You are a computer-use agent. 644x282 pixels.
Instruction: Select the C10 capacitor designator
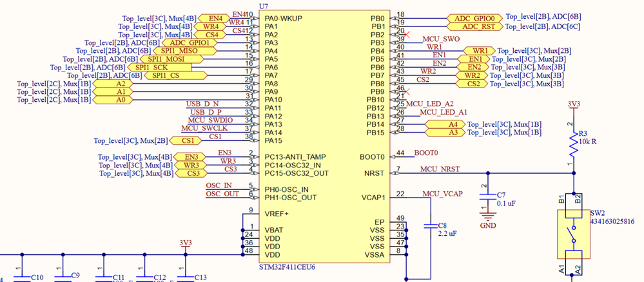click(x=37, y=277)
